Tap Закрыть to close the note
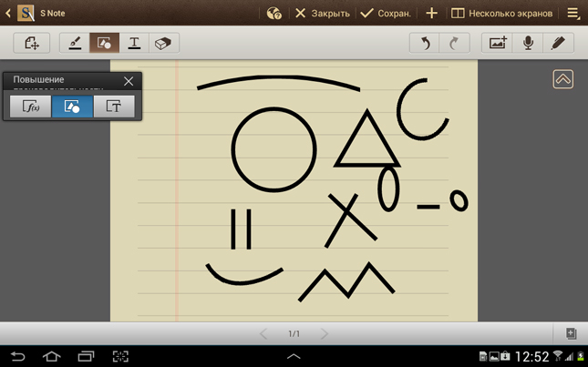Image resolution: width=588 pixels, height=367 pixels. [323, 14]
